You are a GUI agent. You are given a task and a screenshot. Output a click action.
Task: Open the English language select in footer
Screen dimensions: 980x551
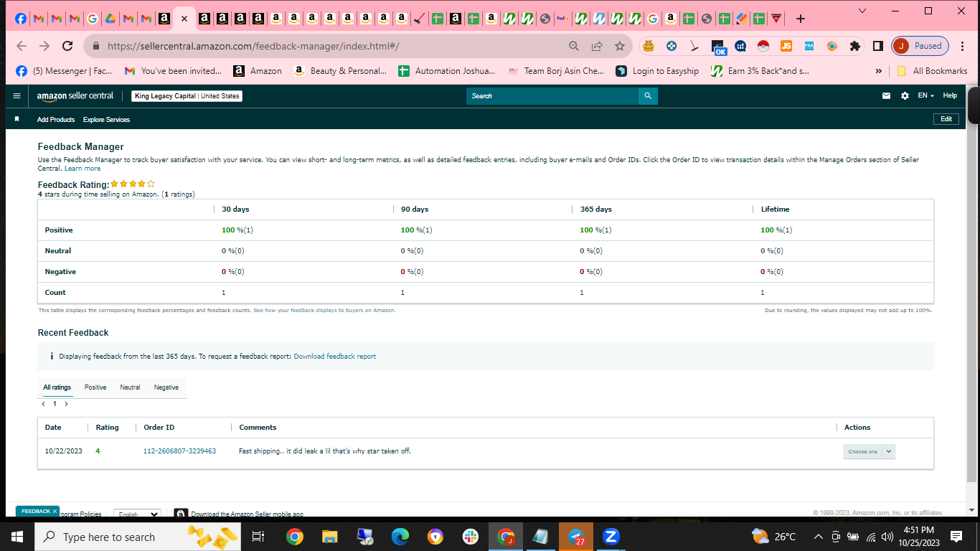(138, 514)
